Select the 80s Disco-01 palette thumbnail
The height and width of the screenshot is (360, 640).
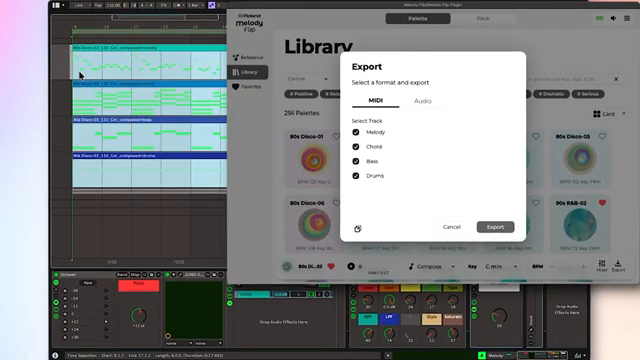click(x=314, y=160)
